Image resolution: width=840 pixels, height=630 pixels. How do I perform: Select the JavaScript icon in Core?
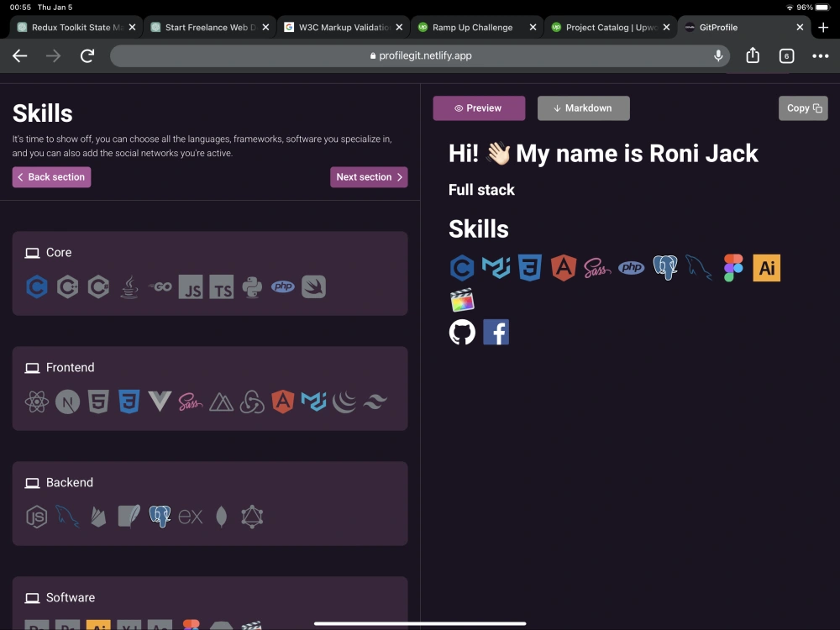pos(191,287)
